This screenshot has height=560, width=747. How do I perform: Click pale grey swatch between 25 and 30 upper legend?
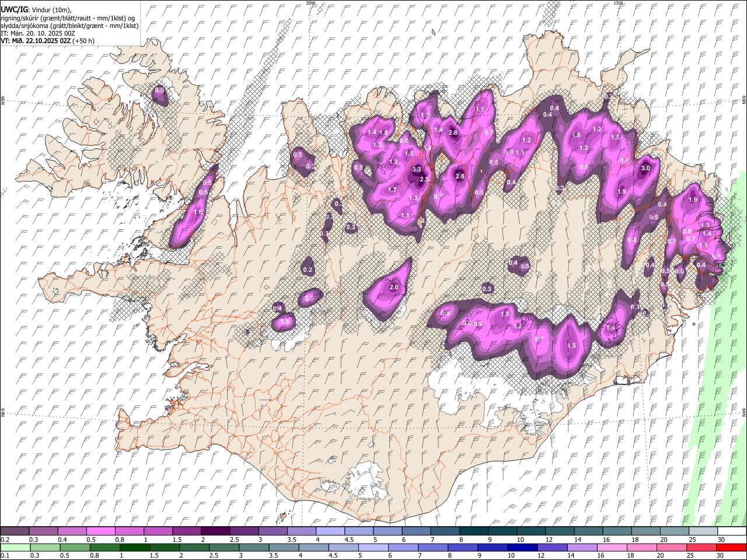[x=703, y=531]
